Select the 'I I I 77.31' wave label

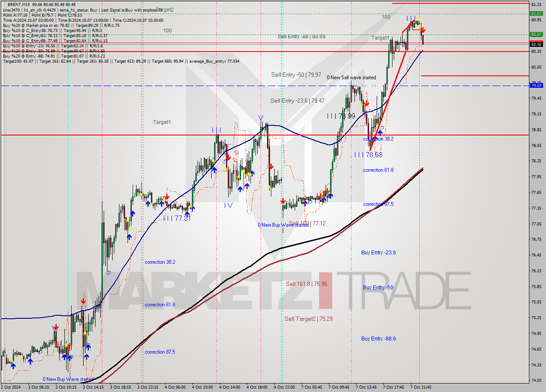pos(176,218)
